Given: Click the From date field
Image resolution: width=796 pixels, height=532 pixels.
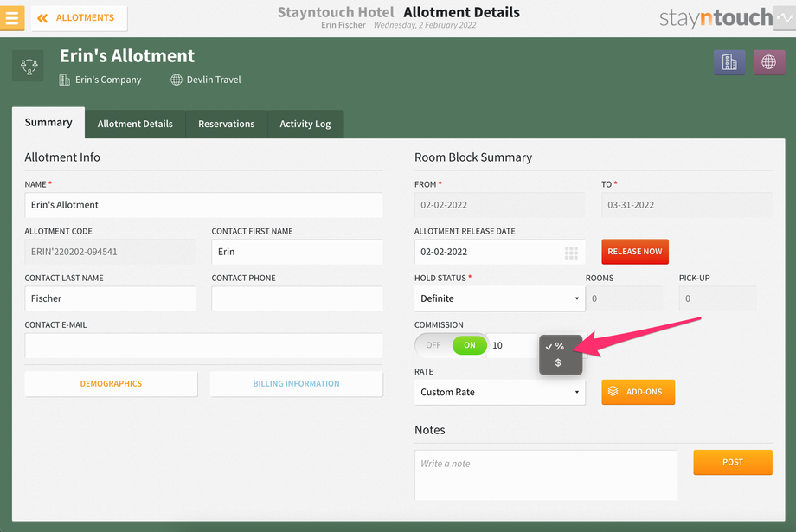Looking at the screenshot, I should click(x=500, y=205).
